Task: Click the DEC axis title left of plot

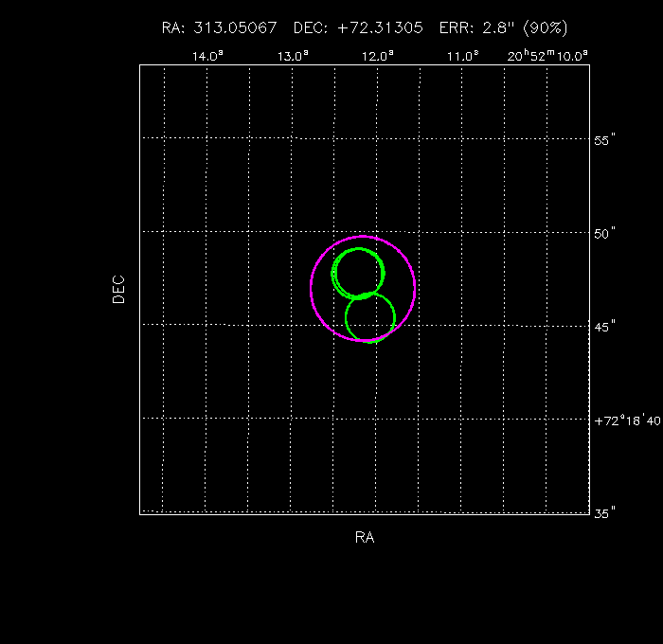Action: point(118,289)
